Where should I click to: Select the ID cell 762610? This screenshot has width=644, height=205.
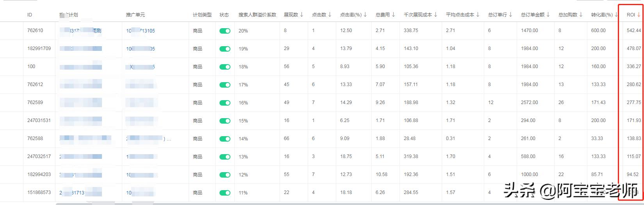[x=35, y=31]
